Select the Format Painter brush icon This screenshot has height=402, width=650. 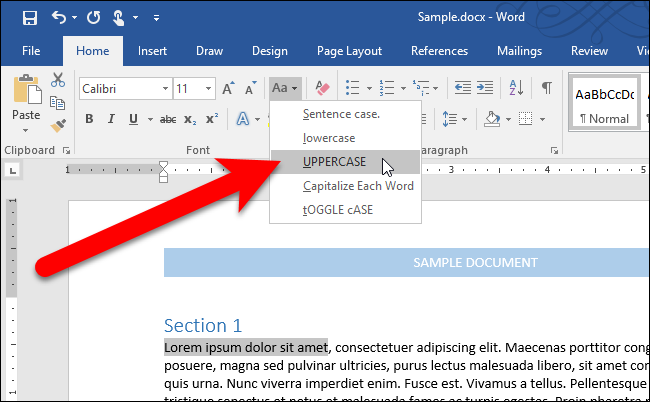pyautogui.click(x=58, y=125)
